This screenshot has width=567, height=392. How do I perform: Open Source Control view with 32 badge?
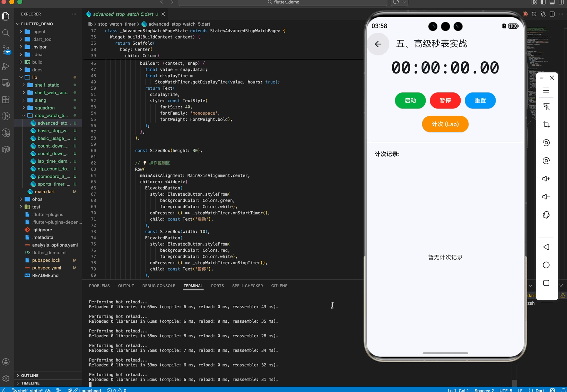(6, 50)
